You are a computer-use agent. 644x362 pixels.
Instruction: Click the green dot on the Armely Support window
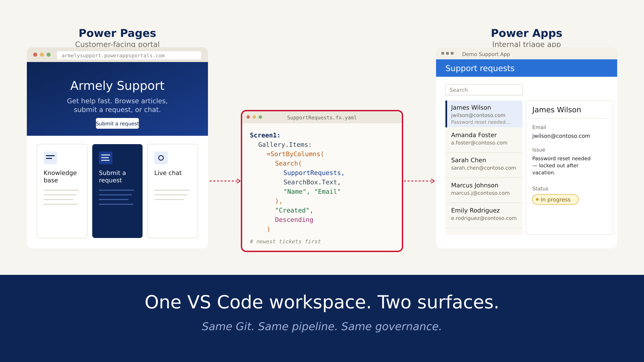pos(49,54)
